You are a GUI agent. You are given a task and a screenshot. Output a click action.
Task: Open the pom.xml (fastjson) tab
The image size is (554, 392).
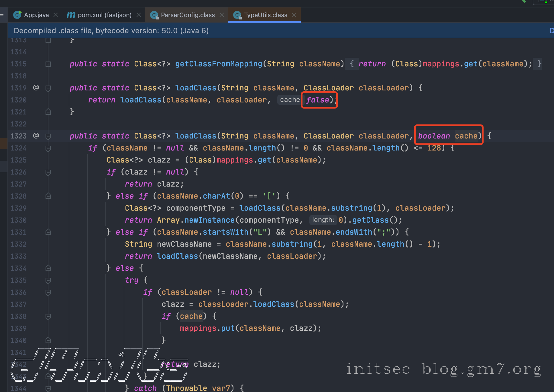pyautogui.click(x=104, y=15)
